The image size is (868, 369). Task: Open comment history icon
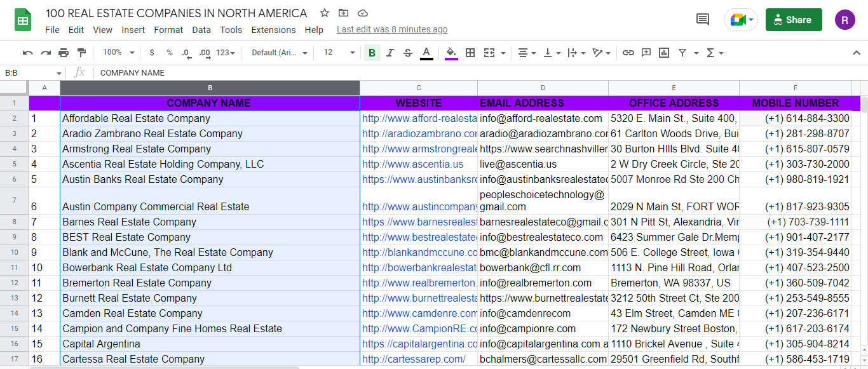[703, 20]
